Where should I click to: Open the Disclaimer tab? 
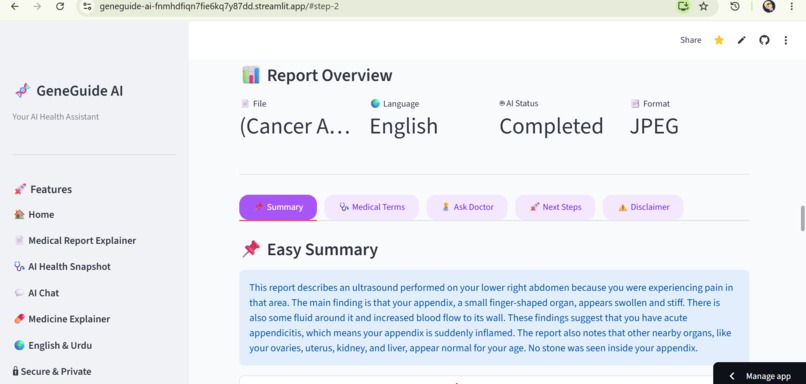pyautogui.click(x=643, y=207)
